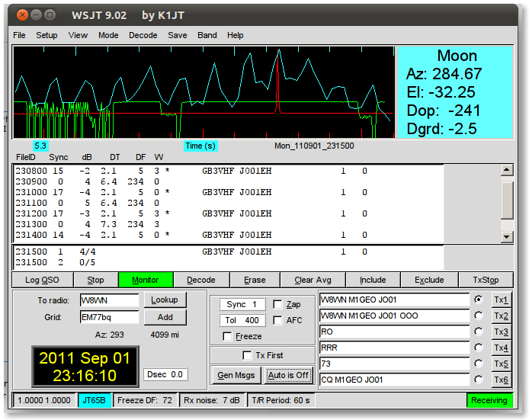Image resolution: width=529 pixels, height=420 pixels.
Task: Open the Help menu
Action: click(235, 35)
